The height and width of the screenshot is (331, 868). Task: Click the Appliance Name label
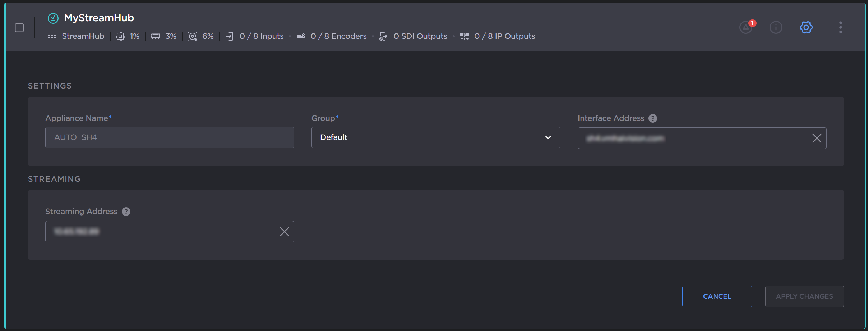pyautogui.click(x=77, y=118)
